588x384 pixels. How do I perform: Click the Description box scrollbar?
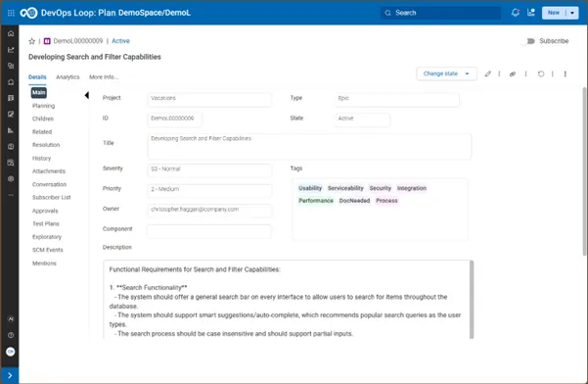tap(472, 300)
